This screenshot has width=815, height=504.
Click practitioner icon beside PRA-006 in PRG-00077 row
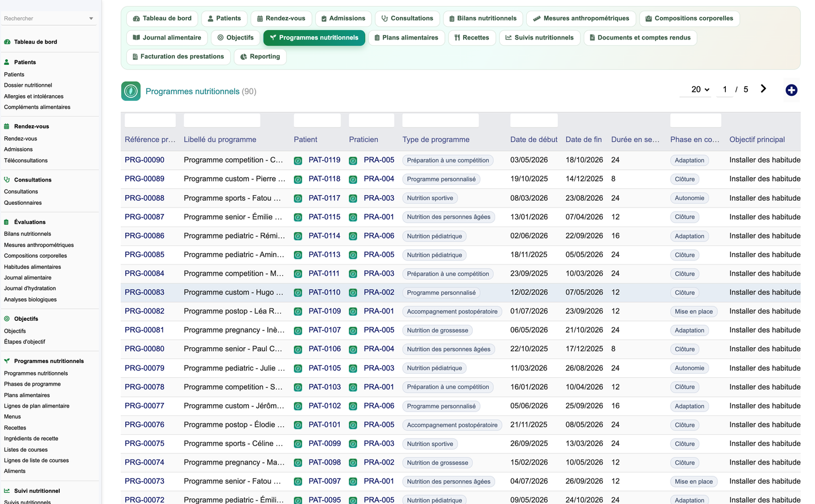(353, 406)
